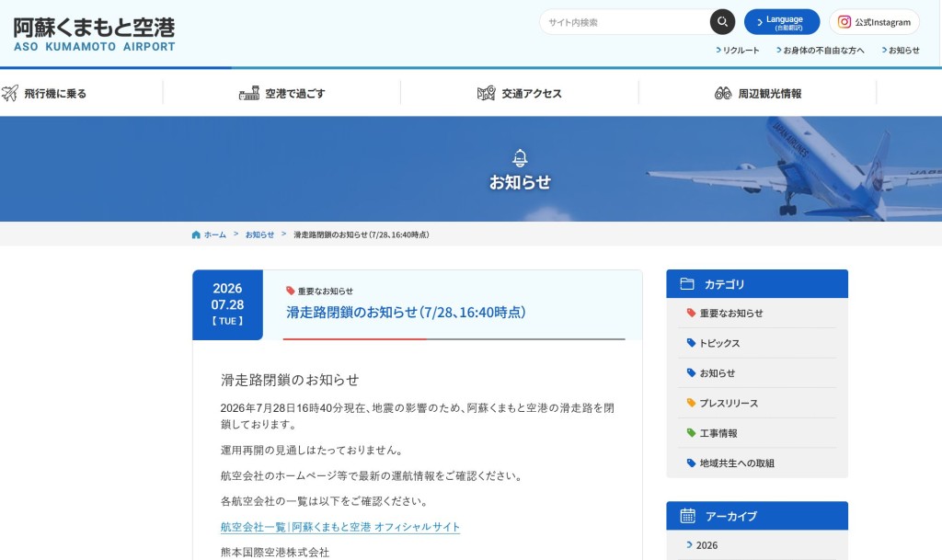Image resolution: width=942 pixels, height=560 pixels.
Task: Click the 重要なお知らせ tag on the article
Action: pos(325,291)
